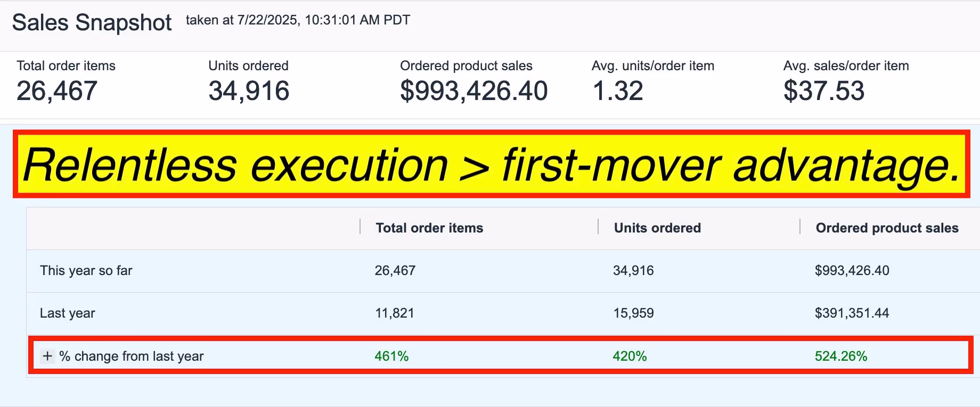This screenshot has height=407, width=980.
Task: Click the Sales Snapshot heading
Action: (x=92, y=23)
